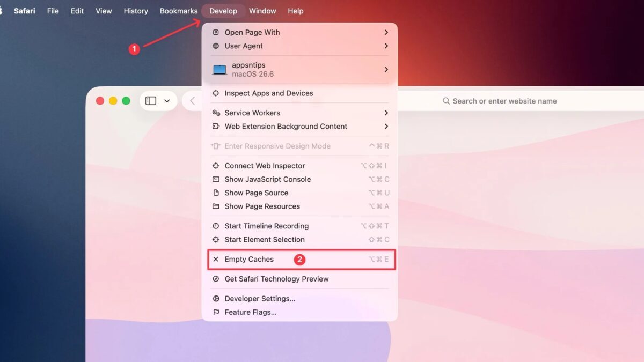
Task: Expand the Open Page With submenu arrow
Action: click(386, 32)
